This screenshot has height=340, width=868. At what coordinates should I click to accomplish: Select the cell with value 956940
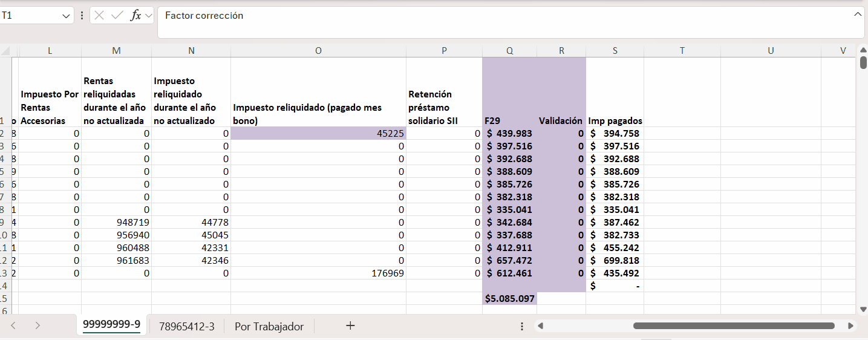point(116,235)
